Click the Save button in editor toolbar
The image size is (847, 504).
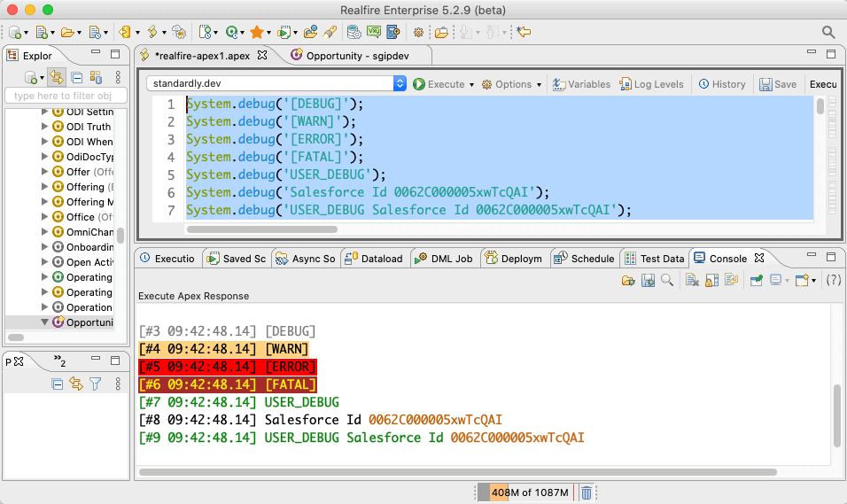778,84
